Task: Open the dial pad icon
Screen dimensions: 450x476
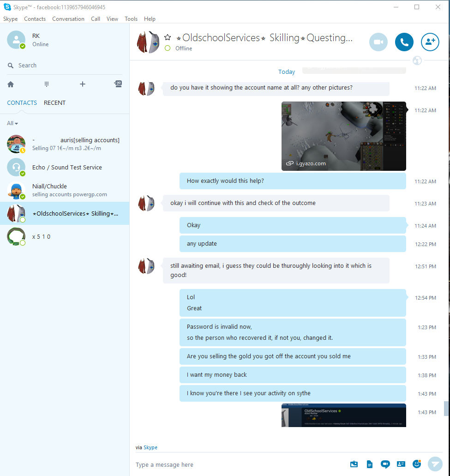Action: [x=47, y=84]
